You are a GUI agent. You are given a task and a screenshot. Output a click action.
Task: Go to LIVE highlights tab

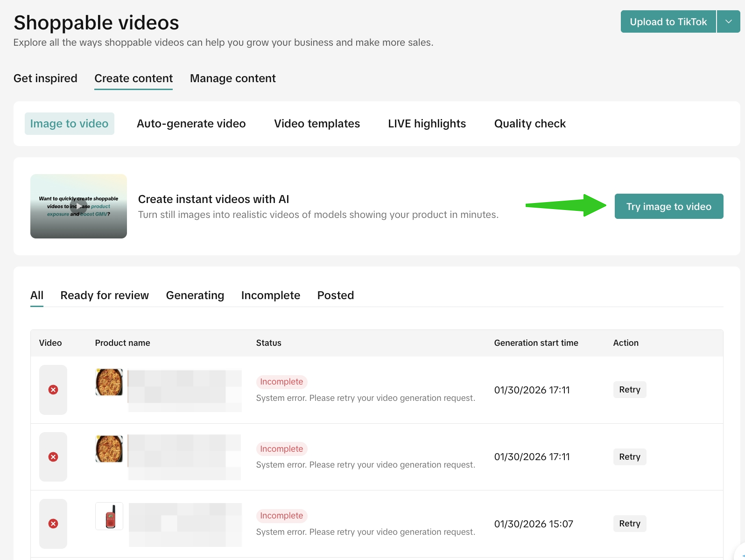pos(427,124)
